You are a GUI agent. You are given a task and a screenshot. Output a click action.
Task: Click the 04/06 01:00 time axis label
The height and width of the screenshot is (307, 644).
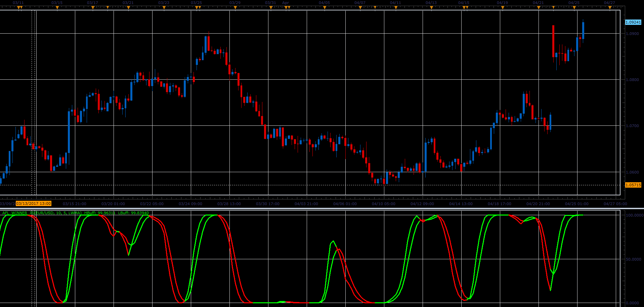coord(345,204)
